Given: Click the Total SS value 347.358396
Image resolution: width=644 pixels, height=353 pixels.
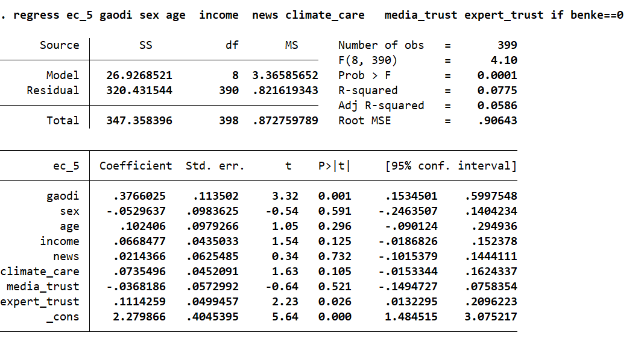Looking at the screenshot, I should coord(139,121).
